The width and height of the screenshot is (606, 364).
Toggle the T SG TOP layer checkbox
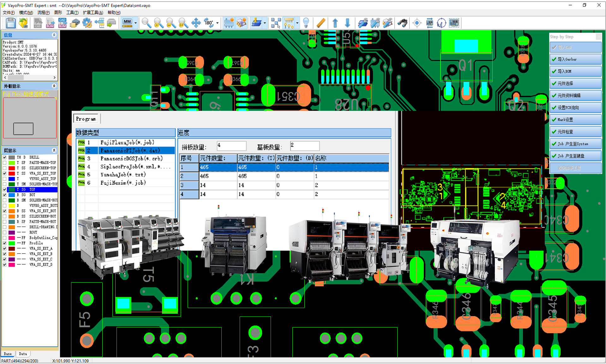pos(5,189)
